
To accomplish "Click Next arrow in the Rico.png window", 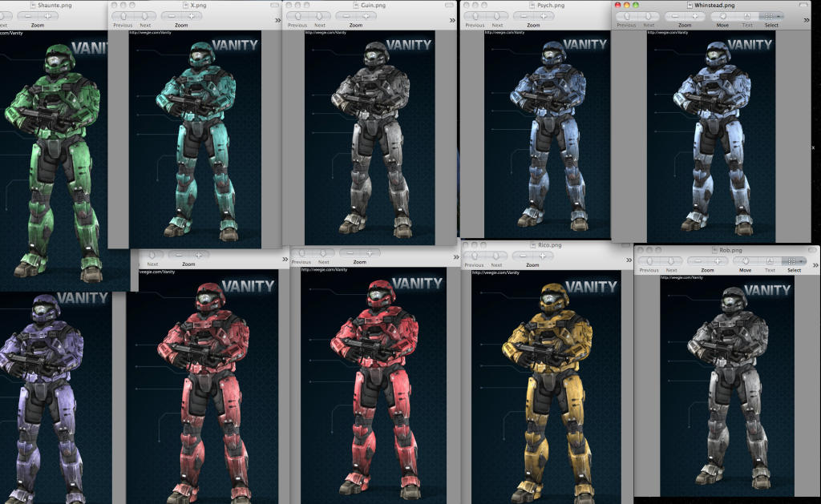I will coord(496,256).
